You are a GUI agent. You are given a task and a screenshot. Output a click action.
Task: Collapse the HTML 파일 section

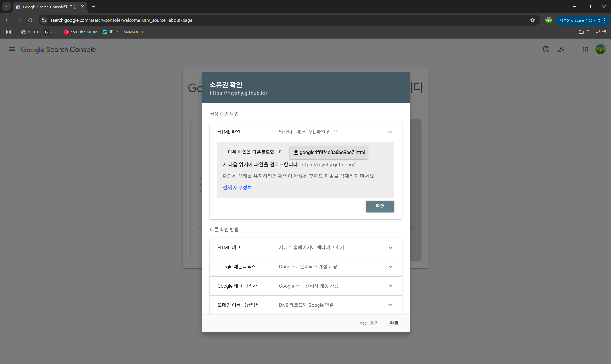click(x=390, y=132)
